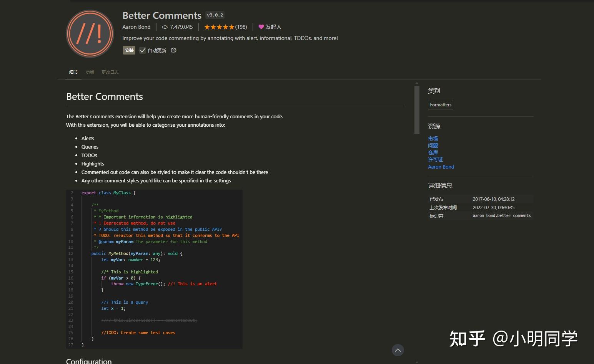Open the 许可证 license link
Viewport: 594px width, 364px height.
(436, 159)
